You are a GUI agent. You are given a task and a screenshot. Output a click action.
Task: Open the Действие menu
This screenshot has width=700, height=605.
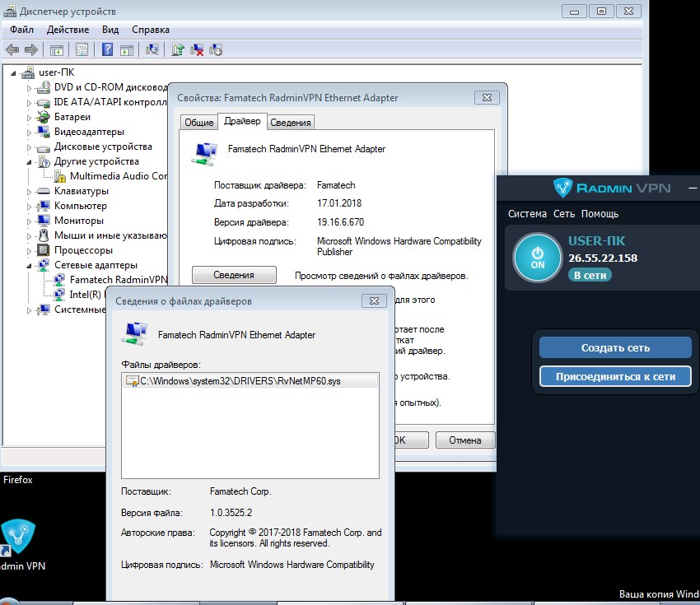[x=68, y=30]
